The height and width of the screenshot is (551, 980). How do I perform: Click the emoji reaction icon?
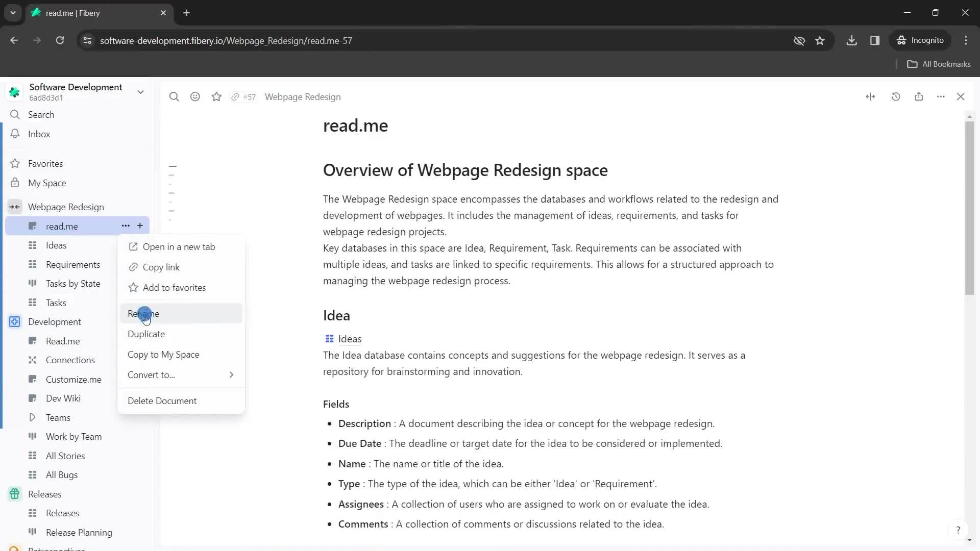click(195, 97)
